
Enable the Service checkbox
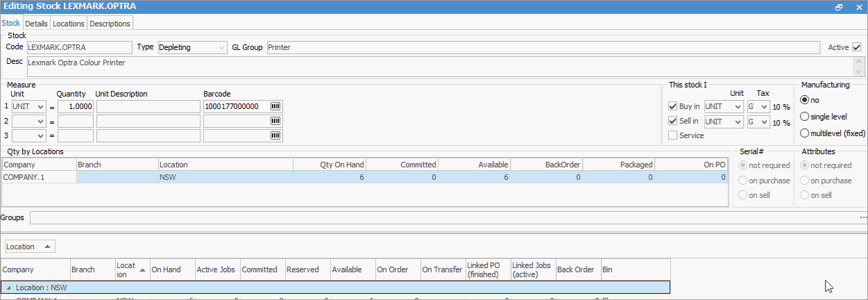(x=672, y=136)
